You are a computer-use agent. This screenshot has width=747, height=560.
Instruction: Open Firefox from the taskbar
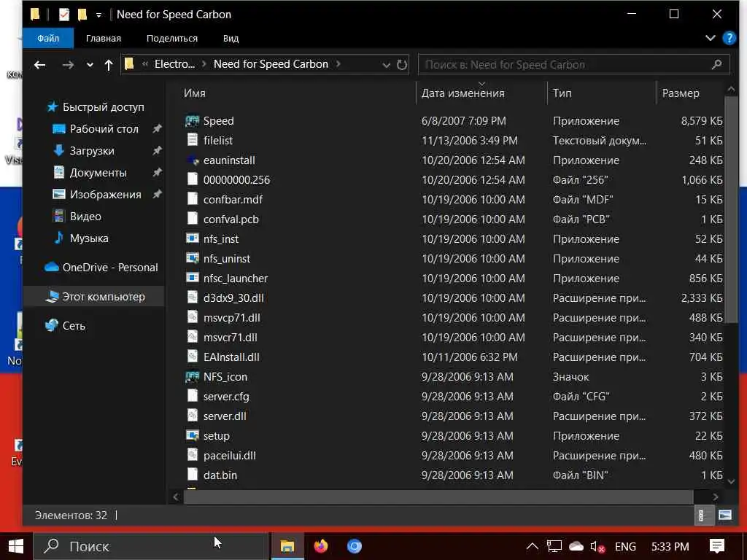[321, 545]
